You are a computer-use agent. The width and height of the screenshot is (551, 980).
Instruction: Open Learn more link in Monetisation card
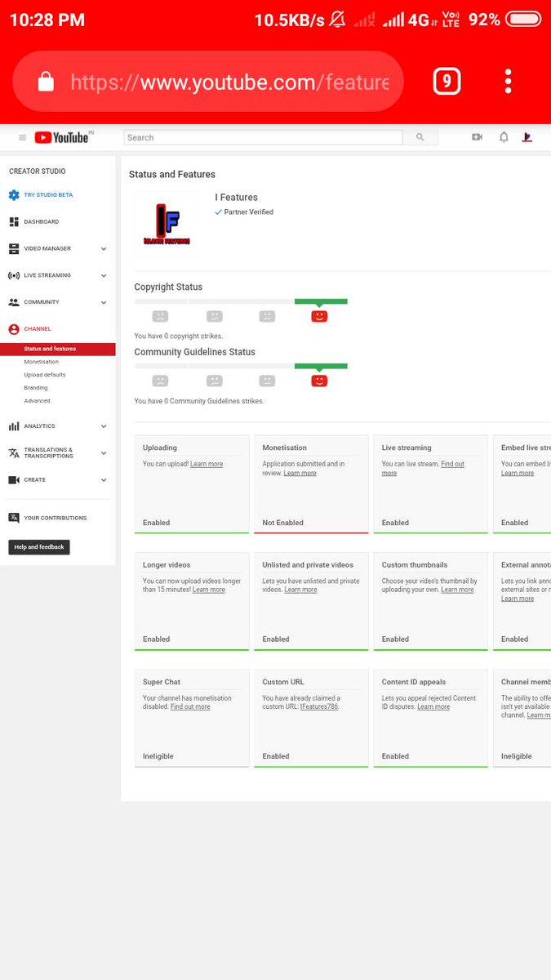(x=300, y=473)
